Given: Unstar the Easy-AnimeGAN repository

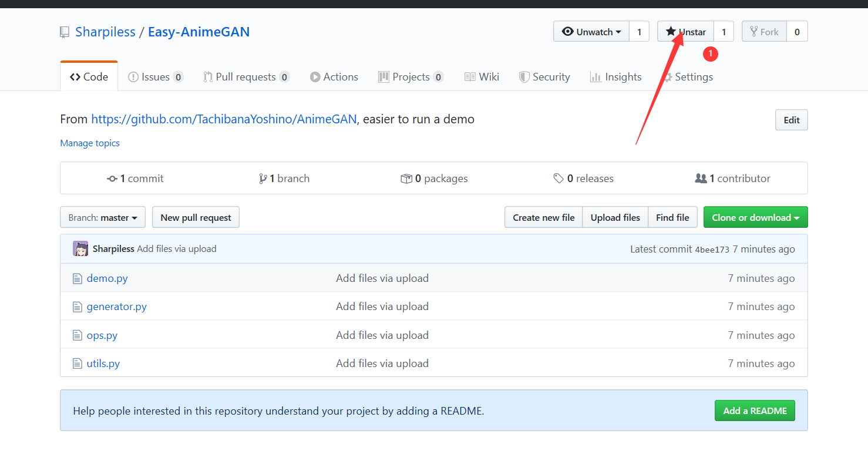Looking at the screenshot, I should tap(685, 32).
